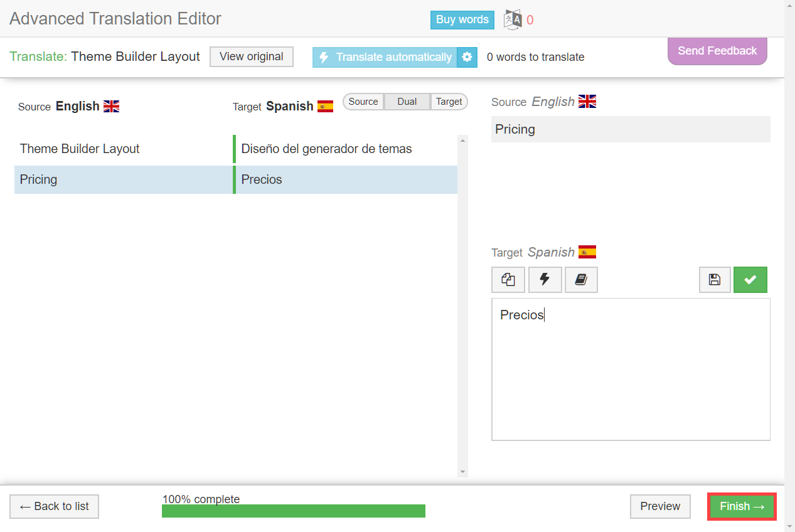Open the glossary book icon button
Screen dimensions: 795x532
tap(581, 280)
